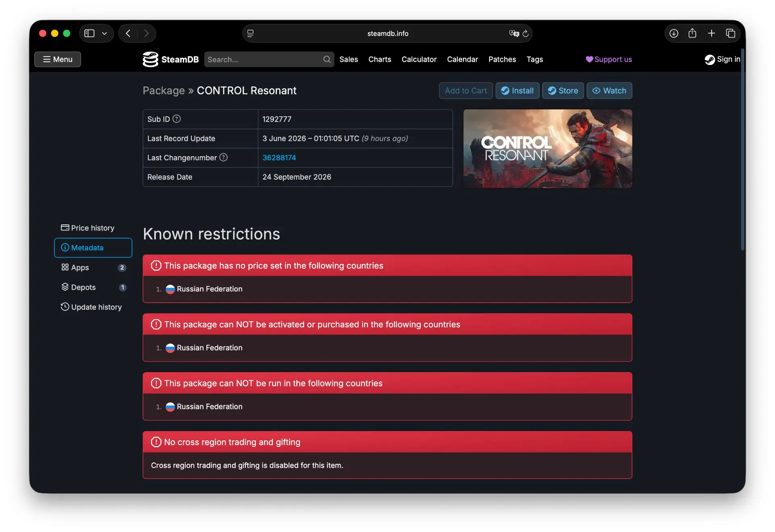
Task: Click the release date 24 September 2026
Action: [297, 177]
